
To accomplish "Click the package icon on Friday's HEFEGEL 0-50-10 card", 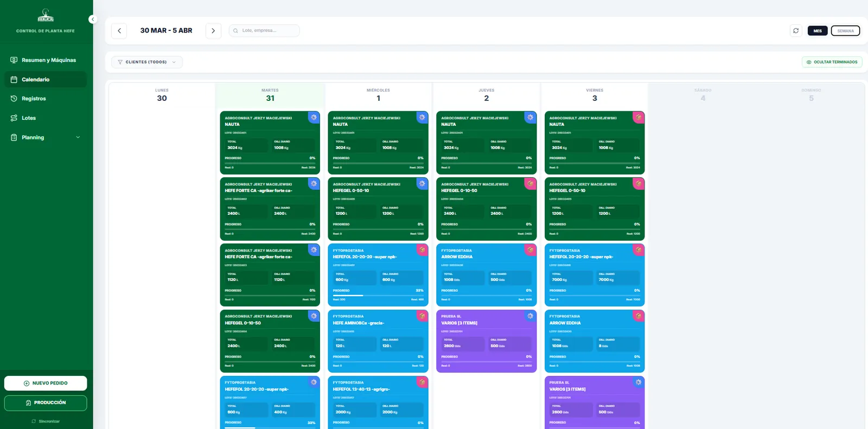I will coord(639,183).
